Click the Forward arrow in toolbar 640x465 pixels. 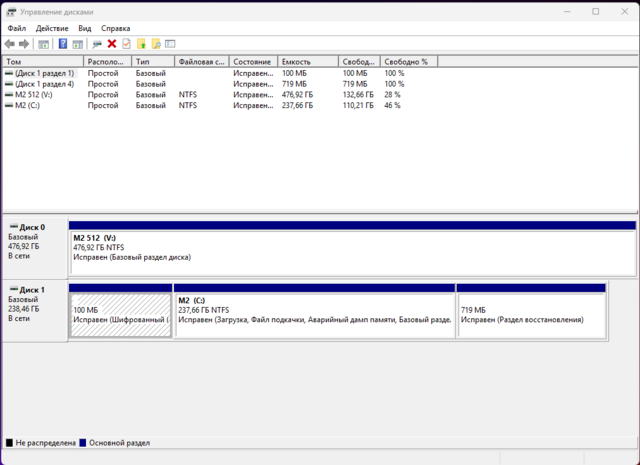click(x=24, y=44)
